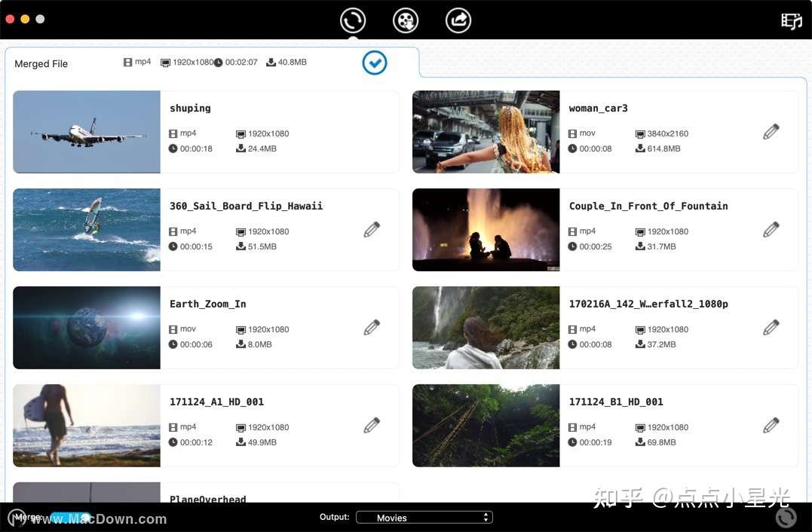Click the title "171124_B1_HD_001"
This screenshot has width=812, height=532.
tap(616, 402)
